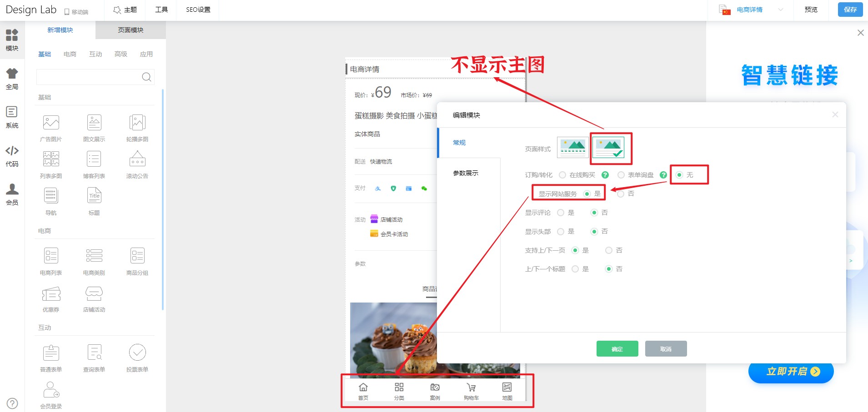
Task: Click the 保存 save button
Action: click(850, 10)
